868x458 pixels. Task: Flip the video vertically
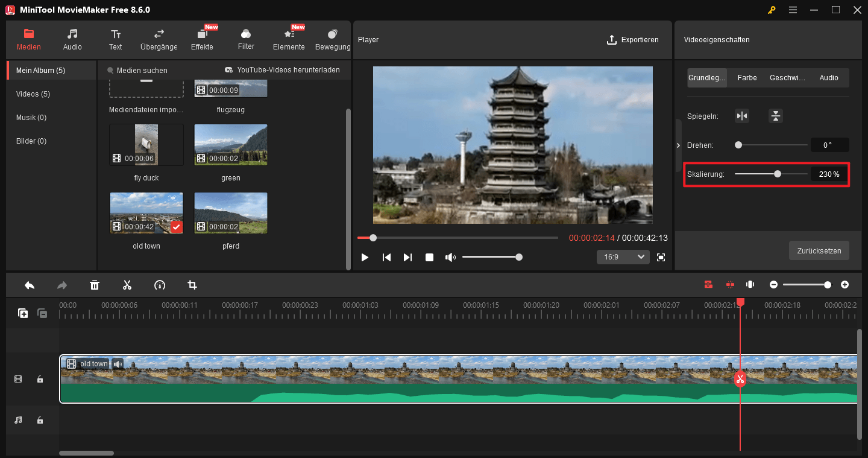coord(775,115)
